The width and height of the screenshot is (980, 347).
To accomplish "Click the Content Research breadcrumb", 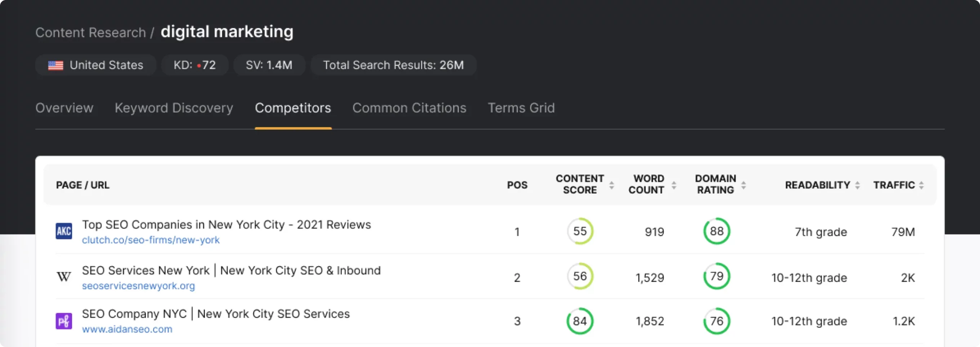I will pos(90,32).
